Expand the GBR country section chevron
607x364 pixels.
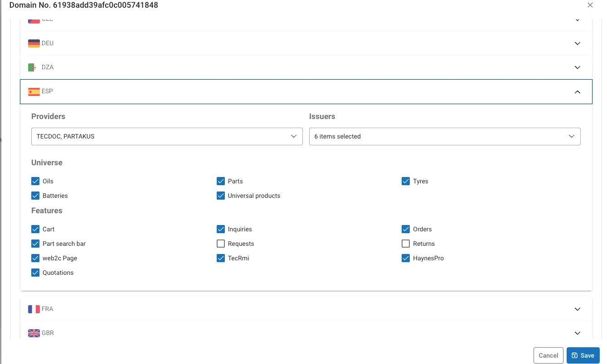point(578,333)
